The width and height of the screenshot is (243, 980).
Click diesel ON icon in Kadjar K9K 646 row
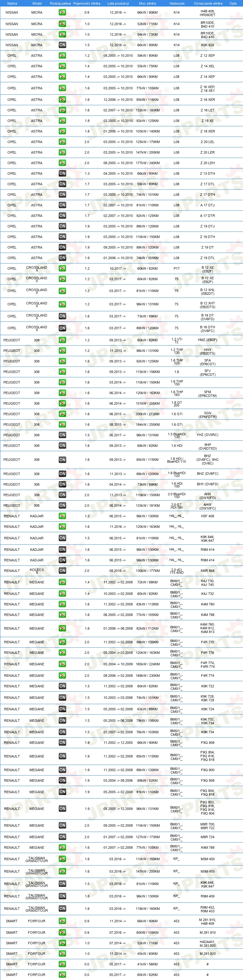[x=62, y=538]
